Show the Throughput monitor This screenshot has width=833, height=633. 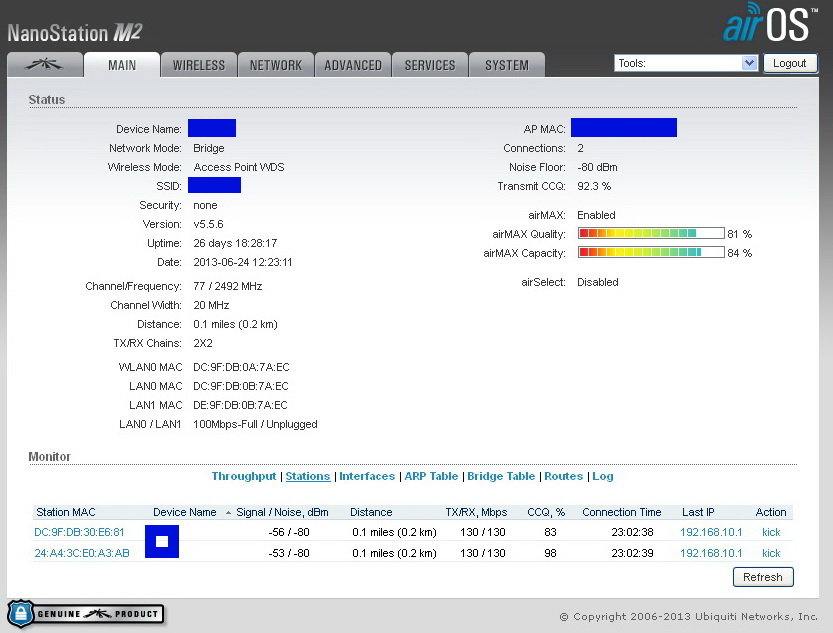244,477
